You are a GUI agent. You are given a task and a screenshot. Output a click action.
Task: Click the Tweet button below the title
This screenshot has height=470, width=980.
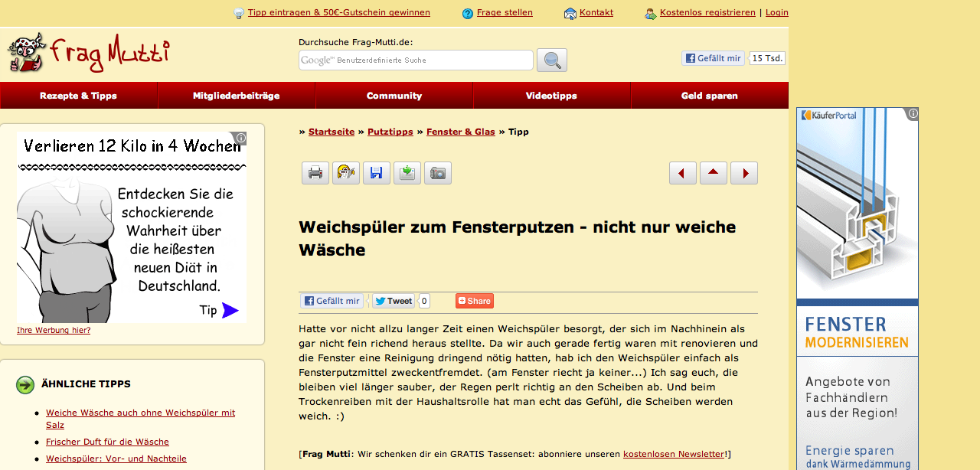coord(394,301)
